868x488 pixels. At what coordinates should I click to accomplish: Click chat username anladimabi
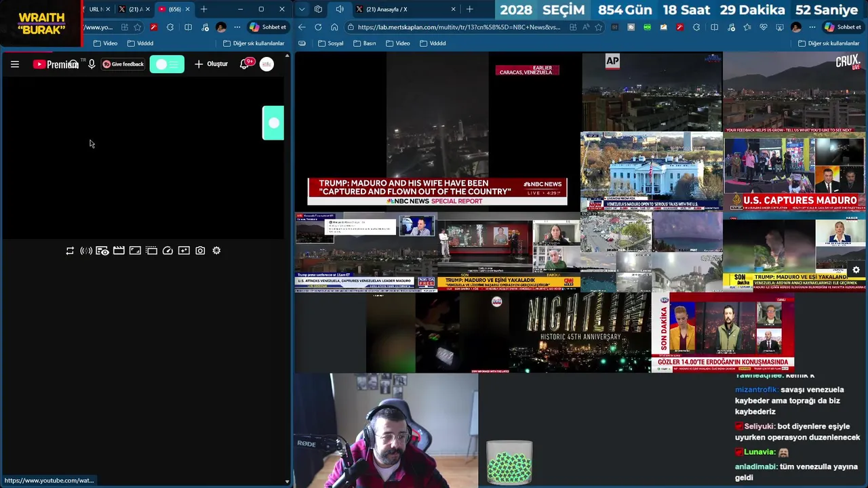tap(755, 466)
